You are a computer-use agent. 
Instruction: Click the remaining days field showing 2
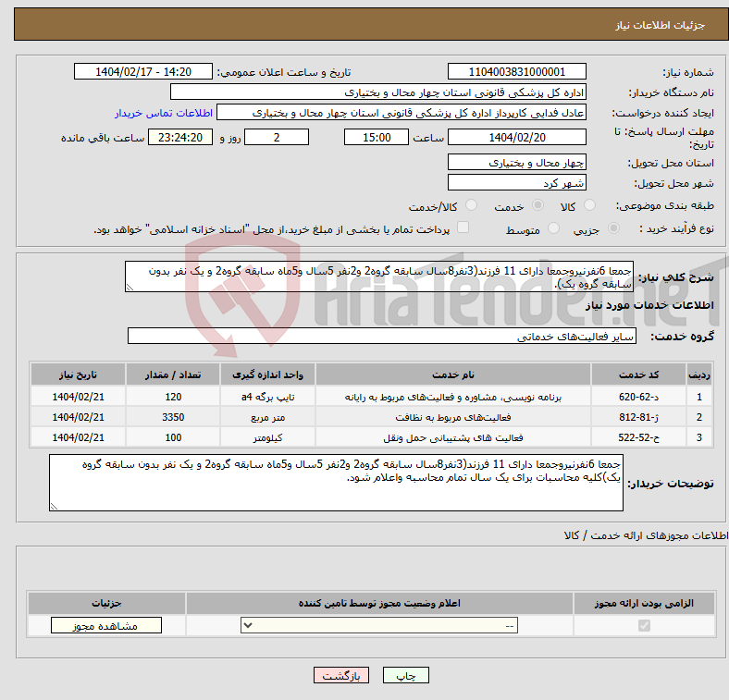277,137
